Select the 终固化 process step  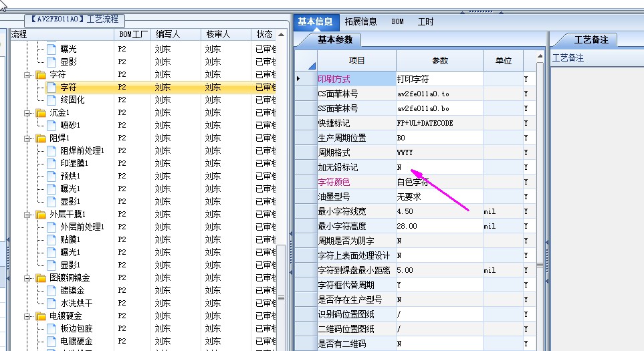(72, 100)
